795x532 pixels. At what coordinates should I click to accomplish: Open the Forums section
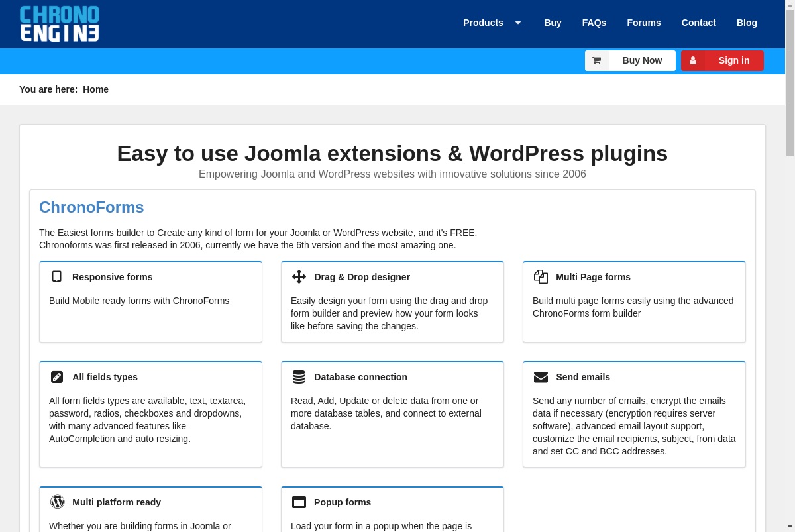pyautogui.click(x=644, y=23)
